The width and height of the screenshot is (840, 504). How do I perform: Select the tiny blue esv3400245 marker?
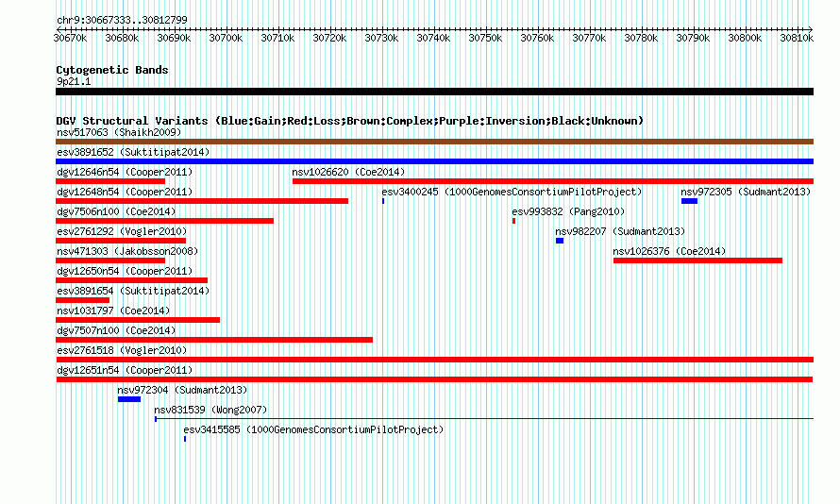(x=383, y=201)
